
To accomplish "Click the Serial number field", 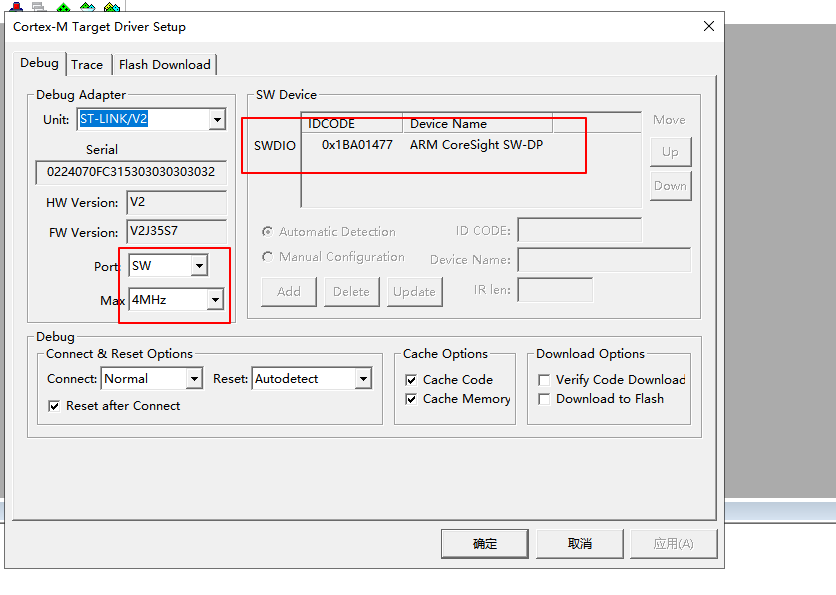I will (131, 172).
